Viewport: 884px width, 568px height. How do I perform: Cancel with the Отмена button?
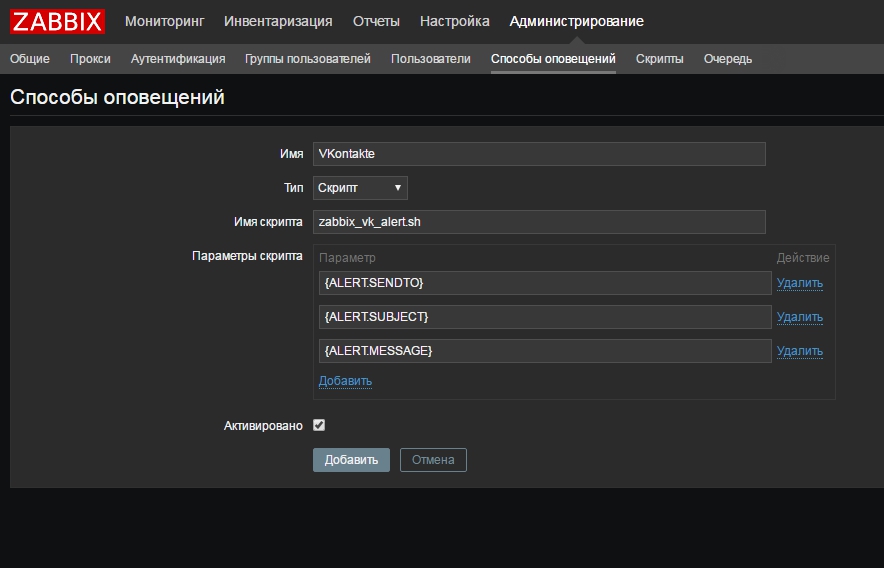(x=433, y=460)
